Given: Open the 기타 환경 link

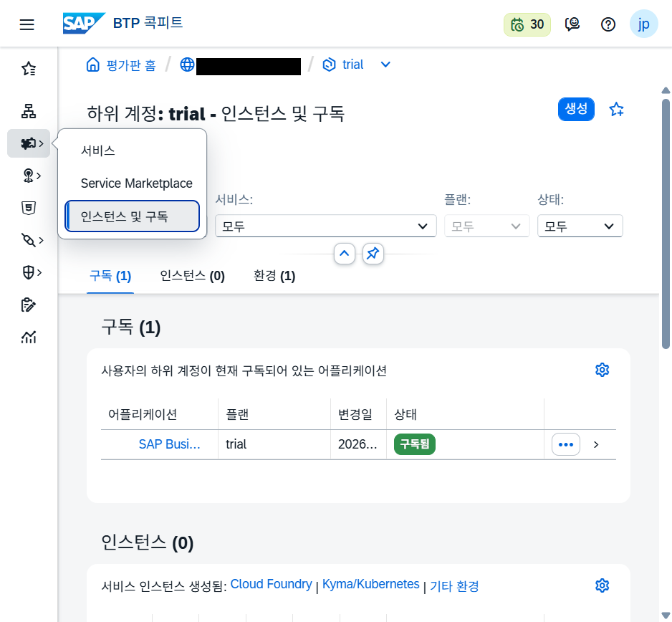Looking at the screenshot, I should pyautogui.click(x=454, y=586).
